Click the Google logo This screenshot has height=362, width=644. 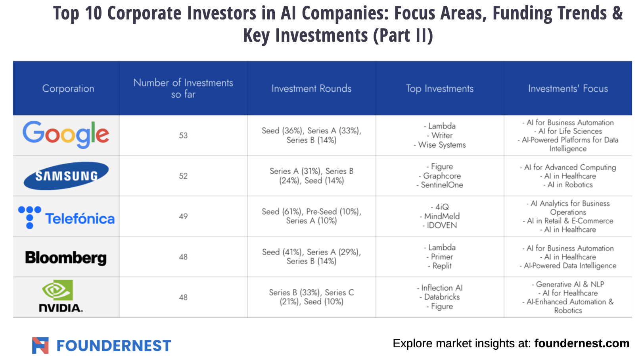pos(66,135)
